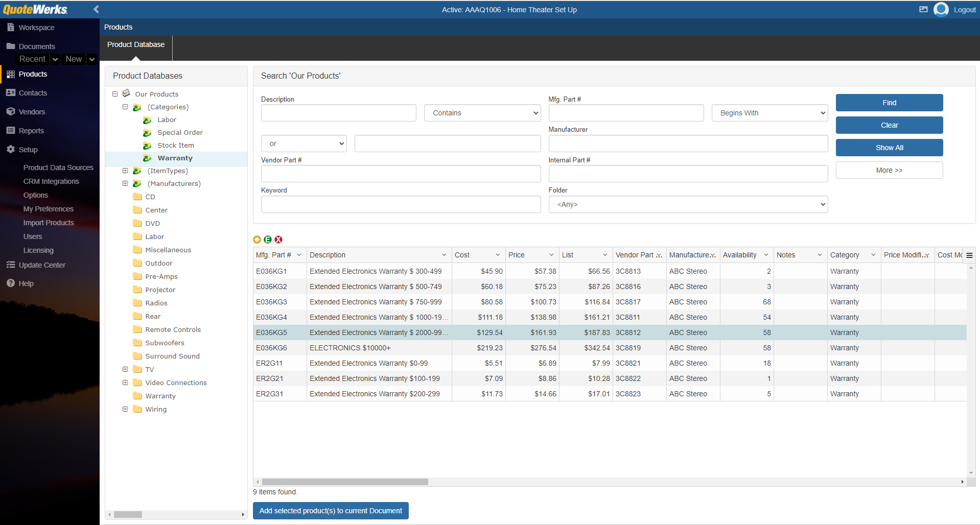This screenshot has height=525, width=980.
Task: Open the Cost column filter arrow
Action: tap(498, 255)
